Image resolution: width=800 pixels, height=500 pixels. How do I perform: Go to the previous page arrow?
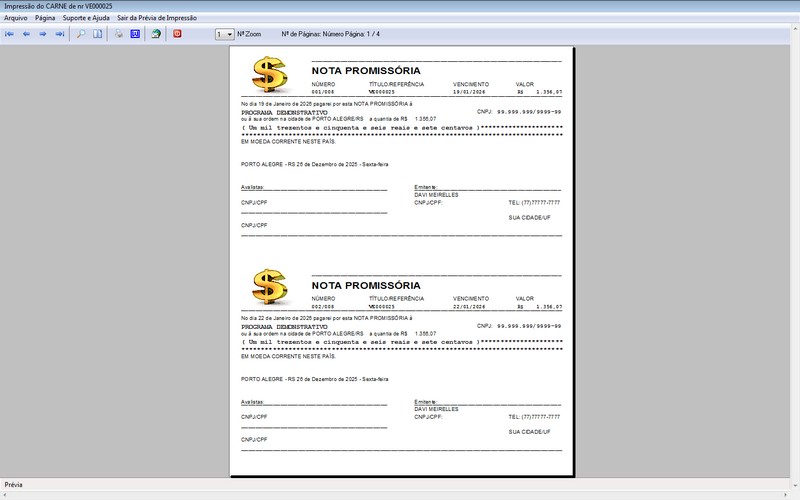[x=27, y=34]
